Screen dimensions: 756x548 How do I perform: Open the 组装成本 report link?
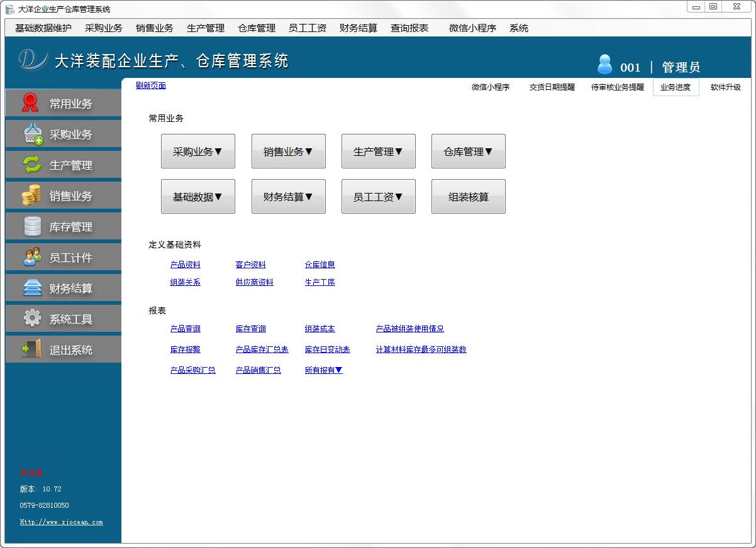tap(320, 329)
